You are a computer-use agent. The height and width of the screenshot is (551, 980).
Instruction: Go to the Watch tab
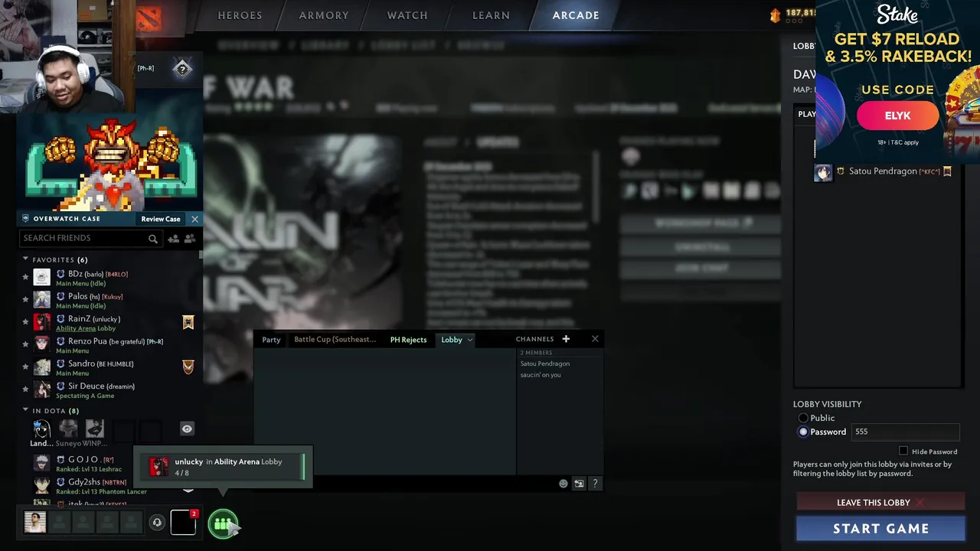[x=407, y=15]
